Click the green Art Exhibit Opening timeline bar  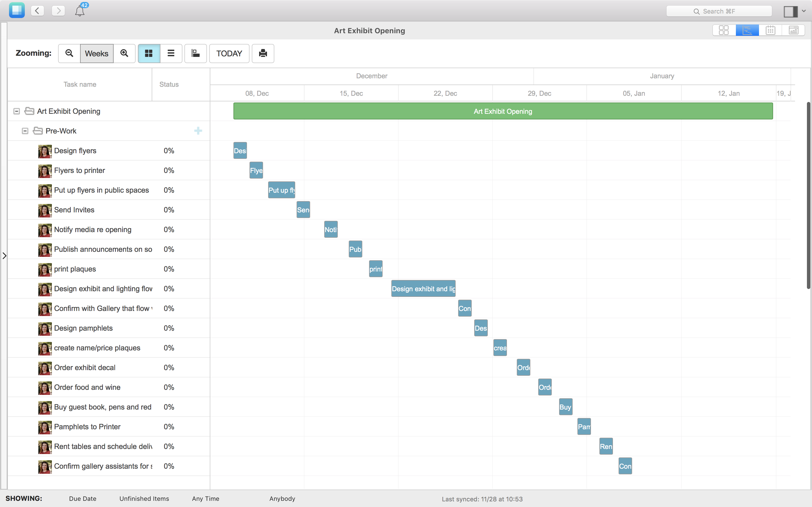tap(503, 111)
